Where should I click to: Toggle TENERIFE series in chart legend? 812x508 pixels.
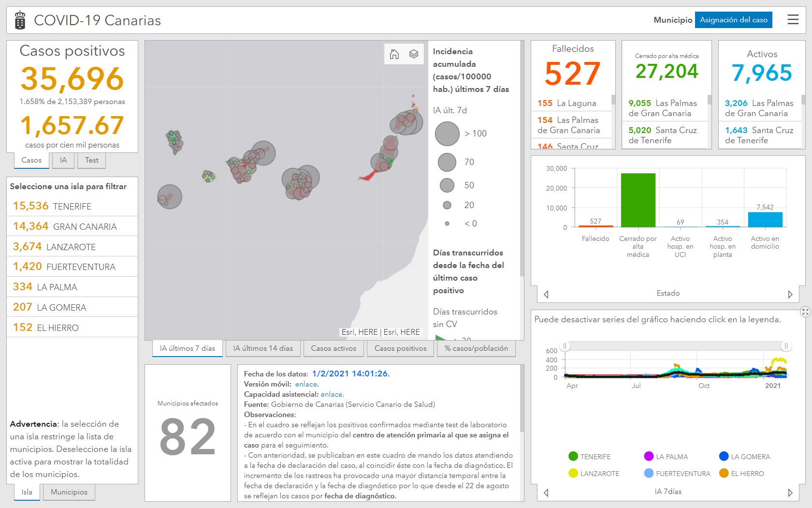(590, 457)
